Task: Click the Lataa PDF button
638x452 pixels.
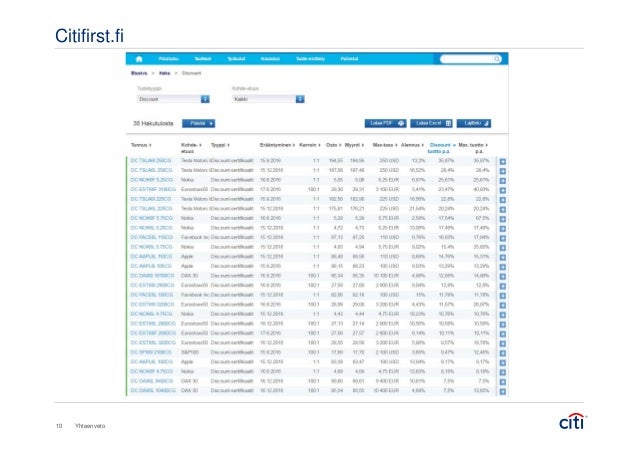Action: point(385,123)
